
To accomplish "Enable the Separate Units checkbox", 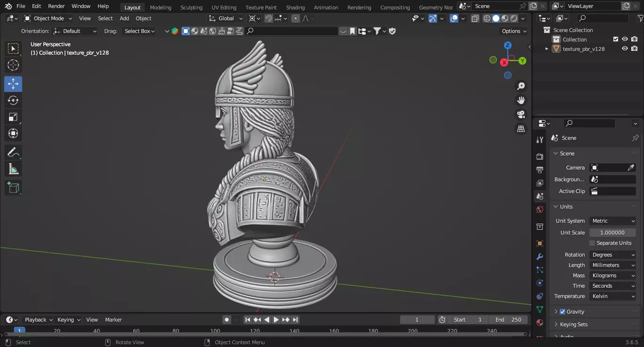I will pos(592,243).
